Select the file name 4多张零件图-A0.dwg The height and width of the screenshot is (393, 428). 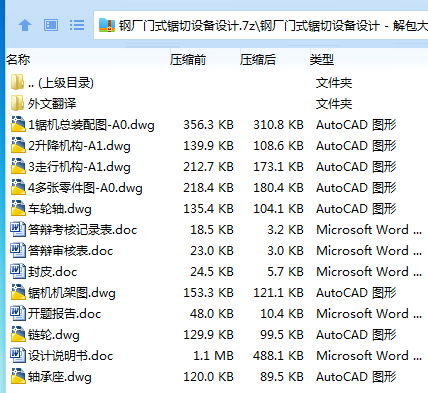pyautogui.click(x=85, y=188)
